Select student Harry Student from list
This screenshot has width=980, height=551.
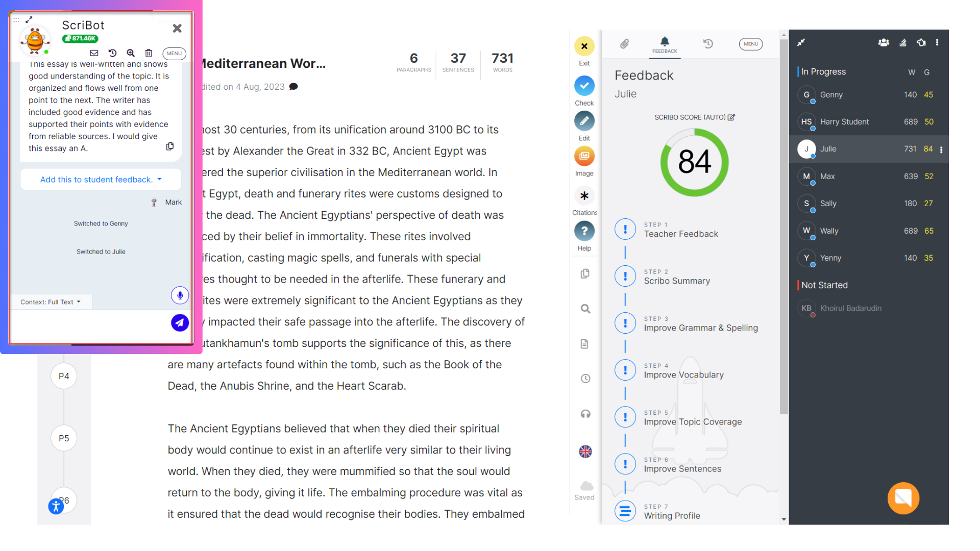tap(844, 122)
